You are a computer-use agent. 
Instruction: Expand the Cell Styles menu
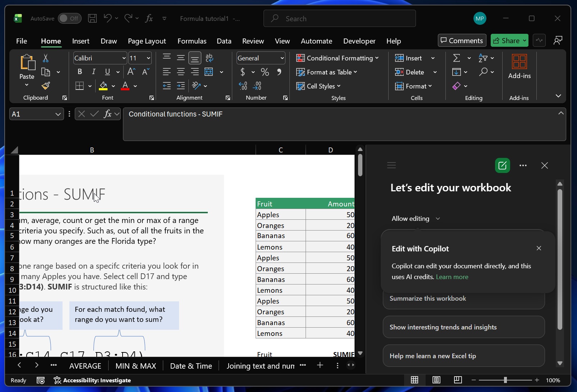pyautogui.click(x=318, y=86)
